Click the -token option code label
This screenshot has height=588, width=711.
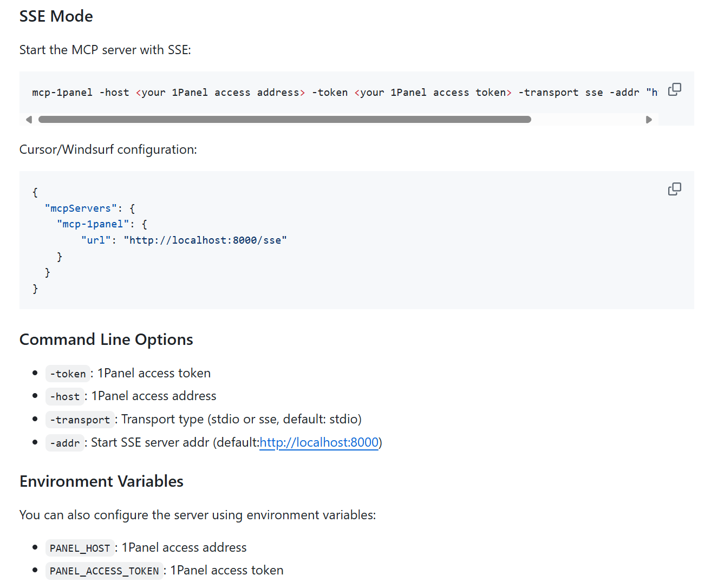[68, 374]
